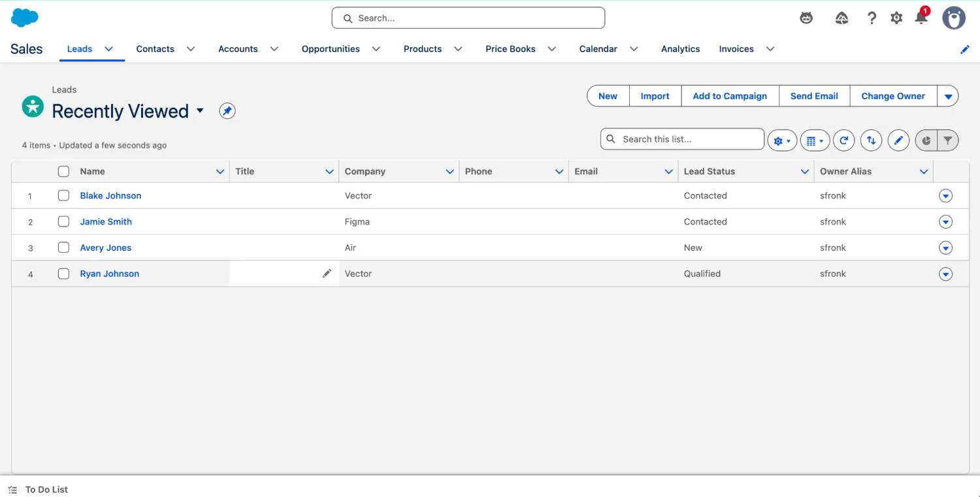Check the Blake Johnson row
The height and width of the screenshot is (497, 980).
point(63,195)
